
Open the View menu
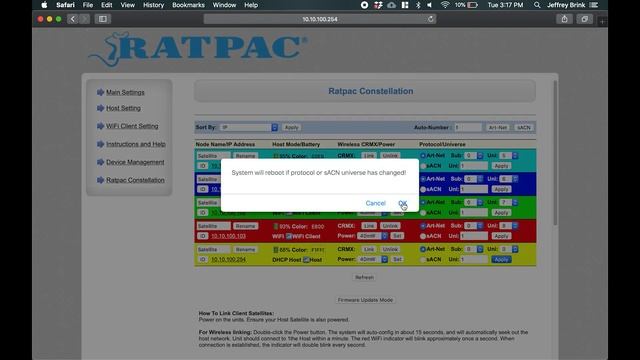tap(127, 5)
